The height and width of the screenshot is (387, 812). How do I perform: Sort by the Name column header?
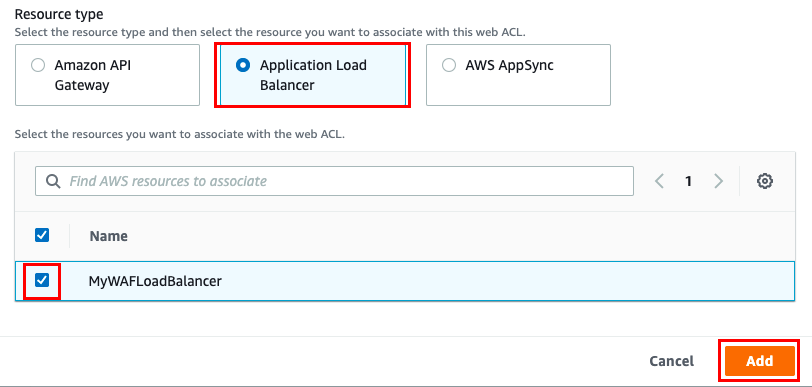coord(108,236)
